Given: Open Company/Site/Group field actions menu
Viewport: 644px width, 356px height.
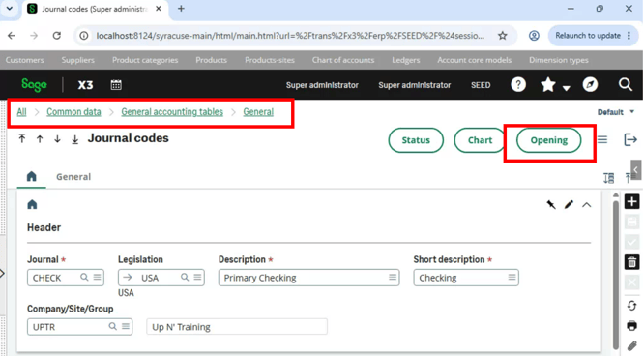Looking at the screenshot, I should click(x=126, y=326).
